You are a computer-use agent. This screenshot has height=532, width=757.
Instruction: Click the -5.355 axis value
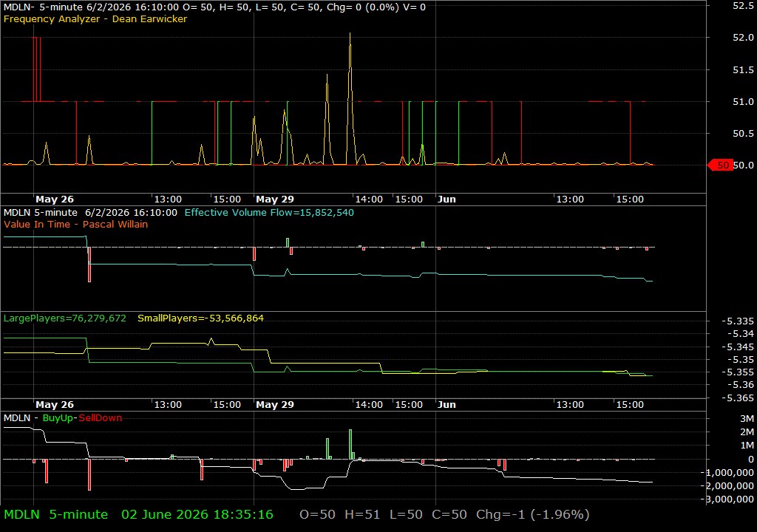(737, 372)
